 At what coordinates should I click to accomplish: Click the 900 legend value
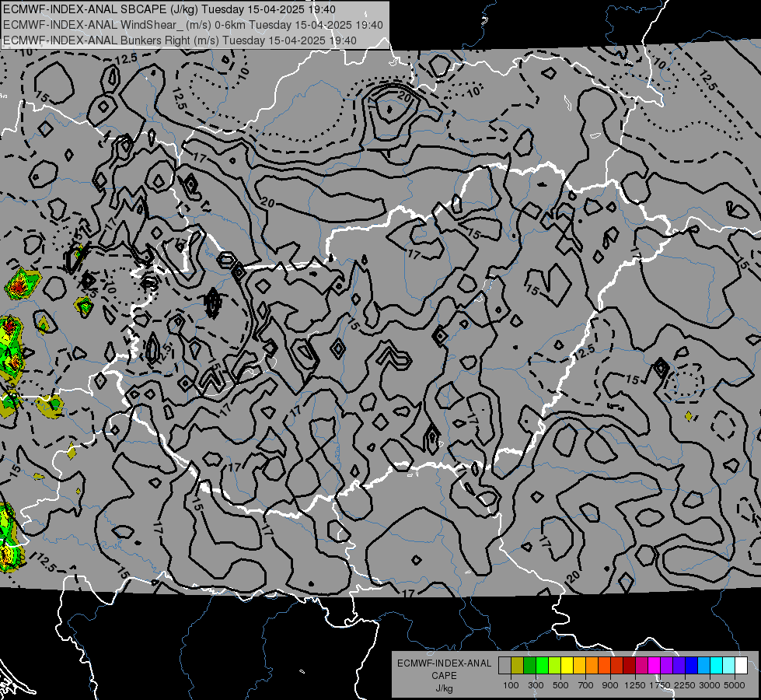tap(610, 685)
